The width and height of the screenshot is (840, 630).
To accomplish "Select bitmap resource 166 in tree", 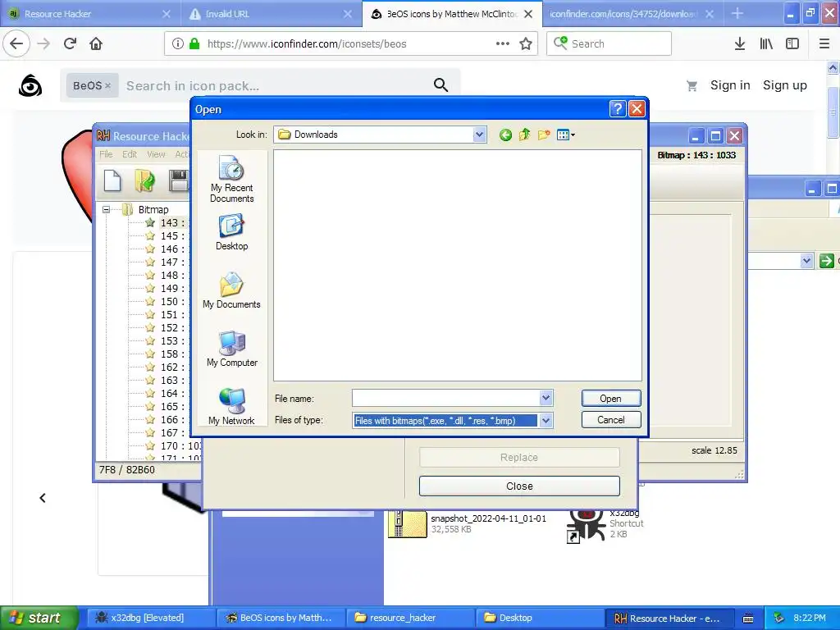I will pyautogui.click(x=167, y=419).
